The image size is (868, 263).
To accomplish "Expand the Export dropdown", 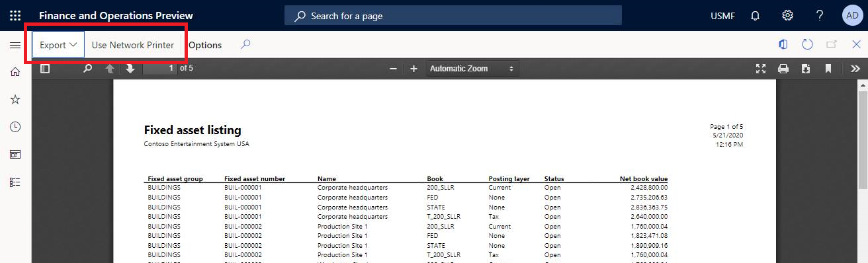I will (x=59, y=45).
